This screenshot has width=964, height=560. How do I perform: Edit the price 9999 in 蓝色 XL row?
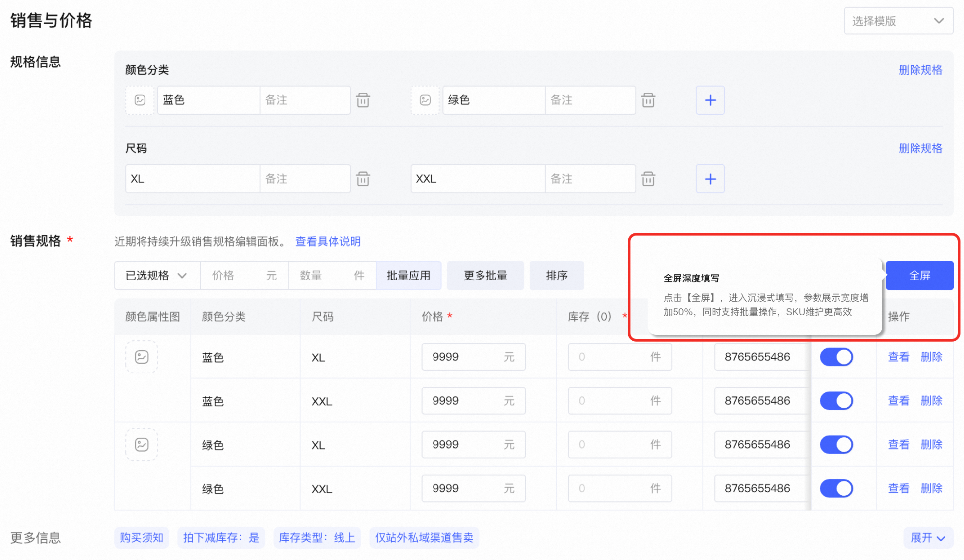[x=473, y=357]
